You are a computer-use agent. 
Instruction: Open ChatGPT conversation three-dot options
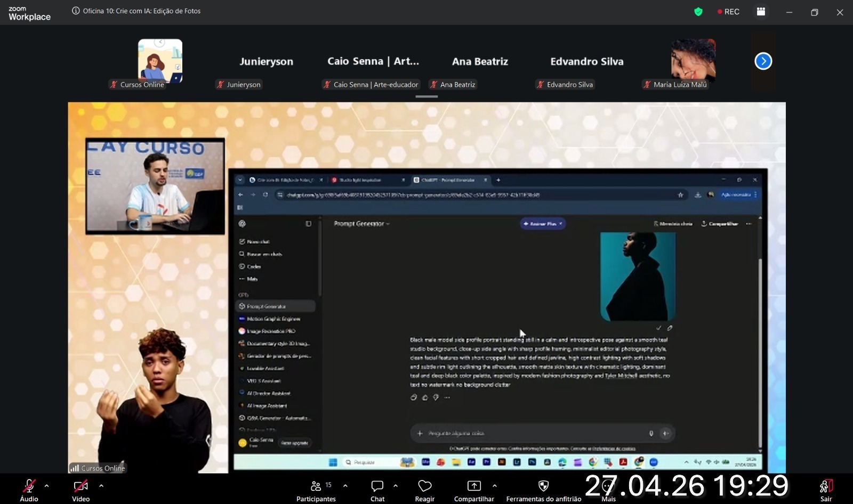click(x=749, y=224)
